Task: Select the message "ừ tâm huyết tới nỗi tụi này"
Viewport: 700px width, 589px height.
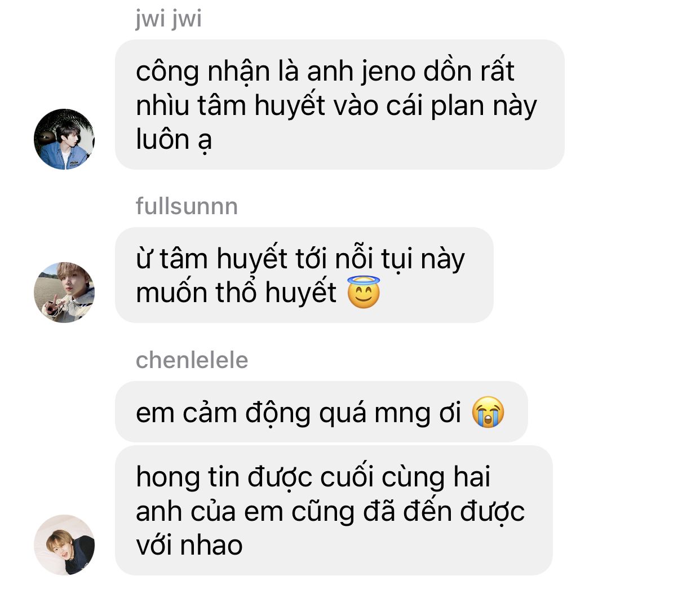Action: 304,275
